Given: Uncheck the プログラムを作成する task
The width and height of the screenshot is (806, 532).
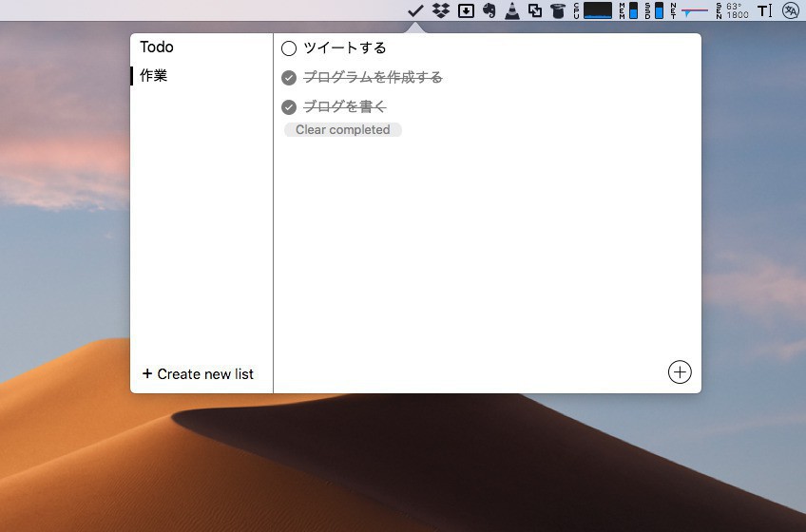Looking at the screenshot, I should 289,78.
